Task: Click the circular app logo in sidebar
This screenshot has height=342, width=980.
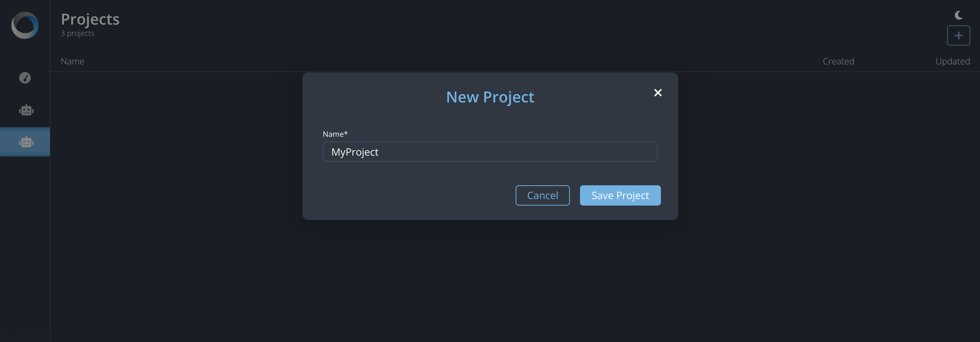Action: (25, 25)
